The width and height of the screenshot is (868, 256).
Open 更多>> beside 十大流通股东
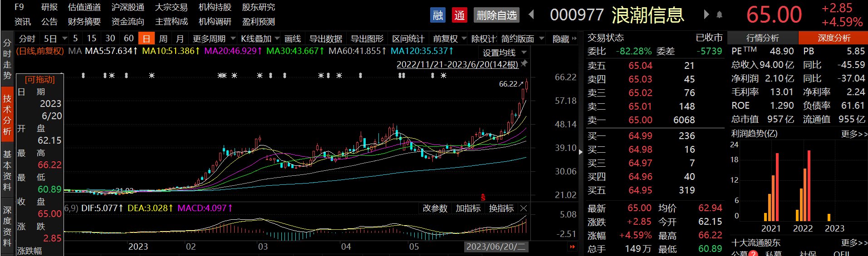pos(854,243)
